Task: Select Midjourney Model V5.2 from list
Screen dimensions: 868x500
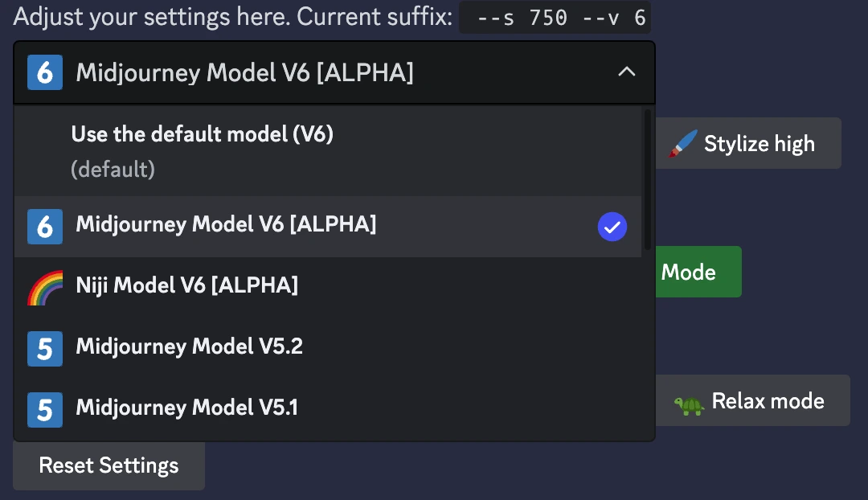Action: 328,348
